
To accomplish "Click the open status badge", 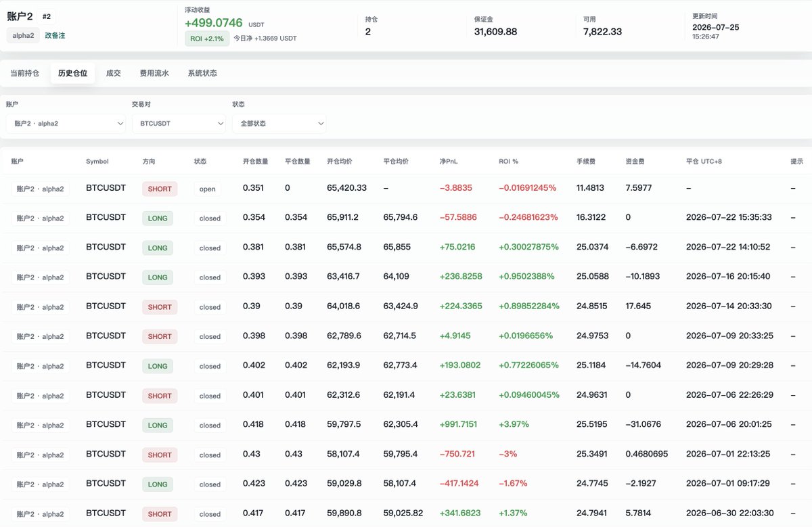I will tap(208, 189).
